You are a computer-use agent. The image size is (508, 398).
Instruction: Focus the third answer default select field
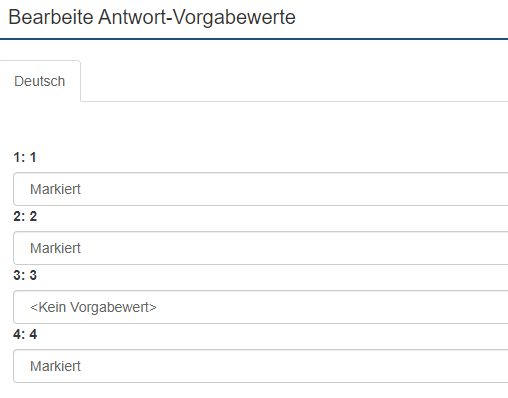(261, 307)
